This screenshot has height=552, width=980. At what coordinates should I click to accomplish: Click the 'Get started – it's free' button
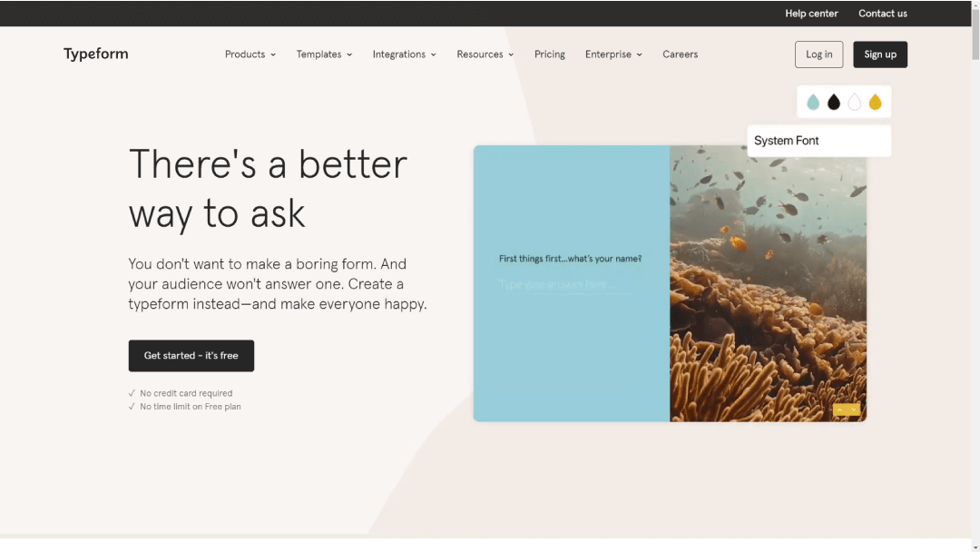click(191, 355)
